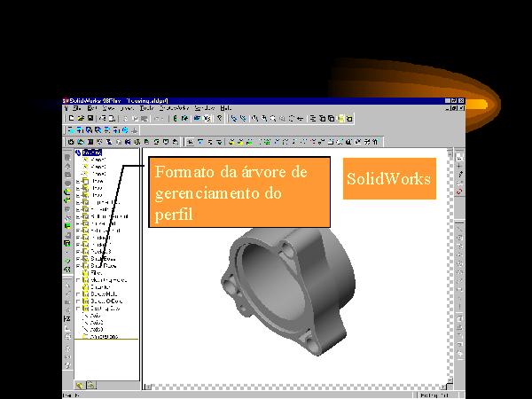Image resolution: width=532 pixels, height=399 pixels.
Task: Expand the last collapsible feature above the axes
Action: click(x=79, y=308)
